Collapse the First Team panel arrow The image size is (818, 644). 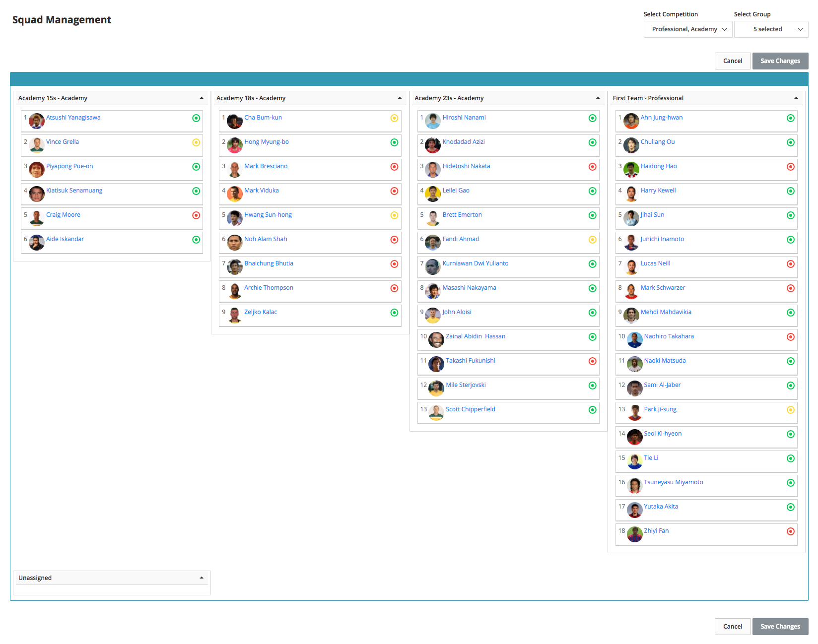click(x=796, y=98)
